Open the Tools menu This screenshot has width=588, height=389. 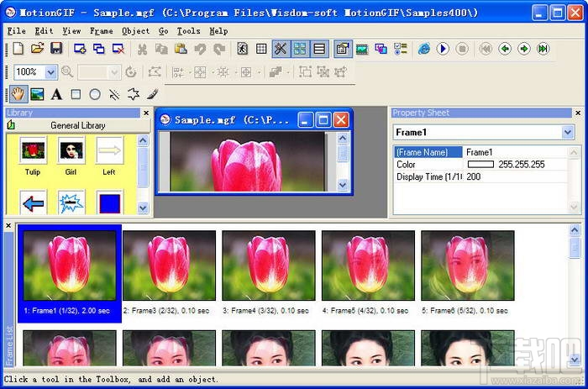tap(188, 31)
